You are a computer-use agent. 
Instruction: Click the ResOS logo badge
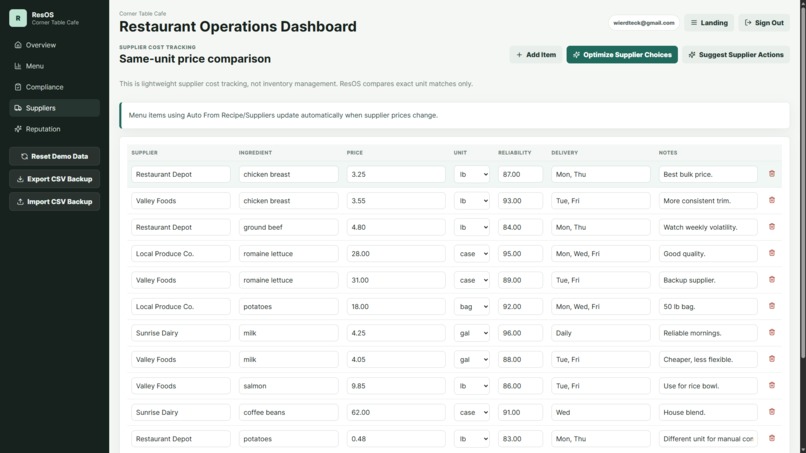18,18
